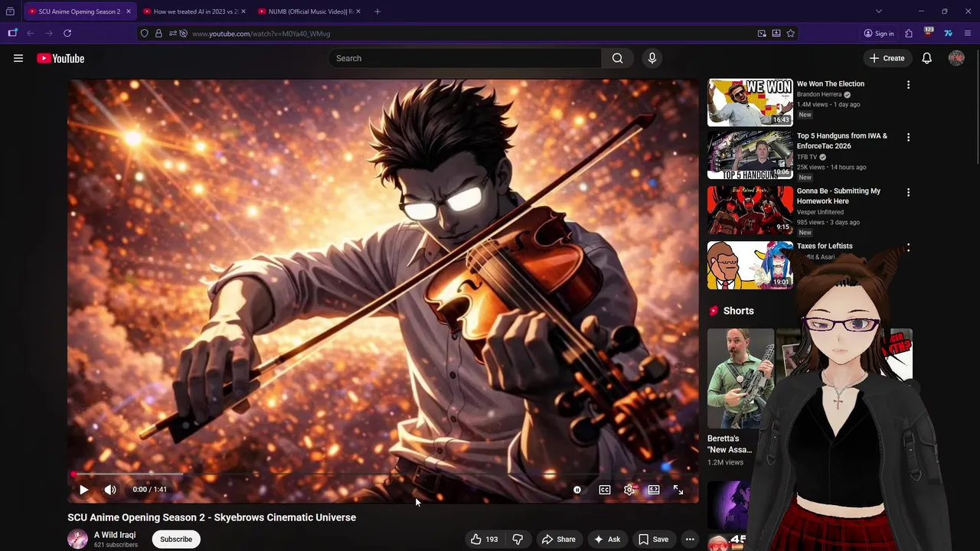The image size is (980, 551).
Task: Close the NUMB Official Music Video tab
Action: tap(358, 11)
